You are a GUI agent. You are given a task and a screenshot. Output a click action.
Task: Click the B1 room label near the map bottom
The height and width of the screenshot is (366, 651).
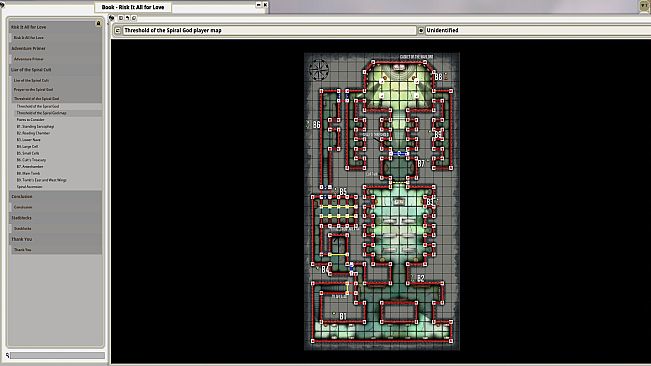343,316
